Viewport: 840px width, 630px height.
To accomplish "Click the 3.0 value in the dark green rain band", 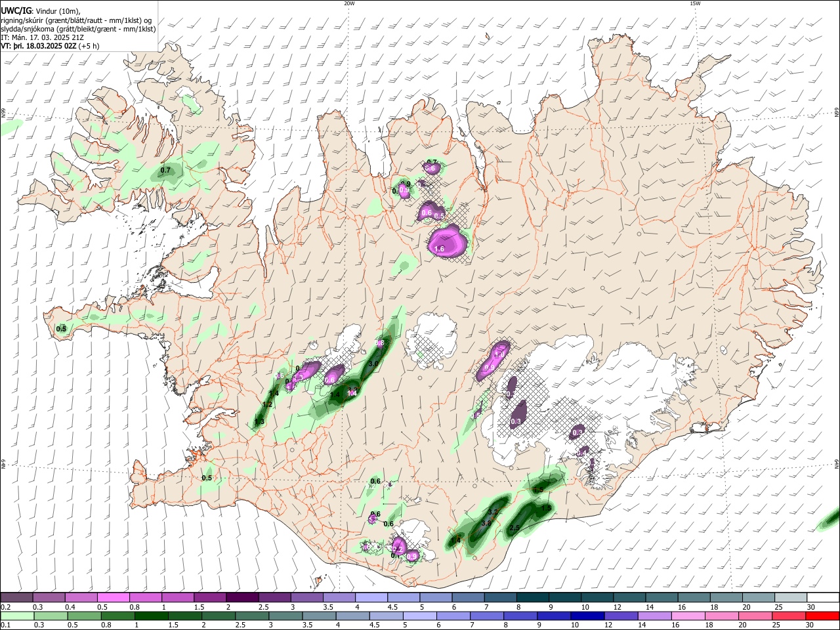I will tap(374, 364).
